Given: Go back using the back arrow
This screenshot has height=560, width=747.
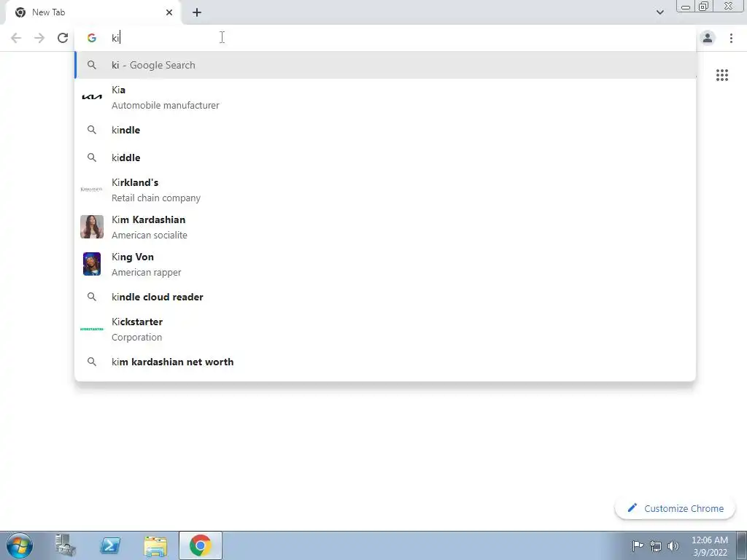Looking at the screenshot, I should tap(16, 38).
